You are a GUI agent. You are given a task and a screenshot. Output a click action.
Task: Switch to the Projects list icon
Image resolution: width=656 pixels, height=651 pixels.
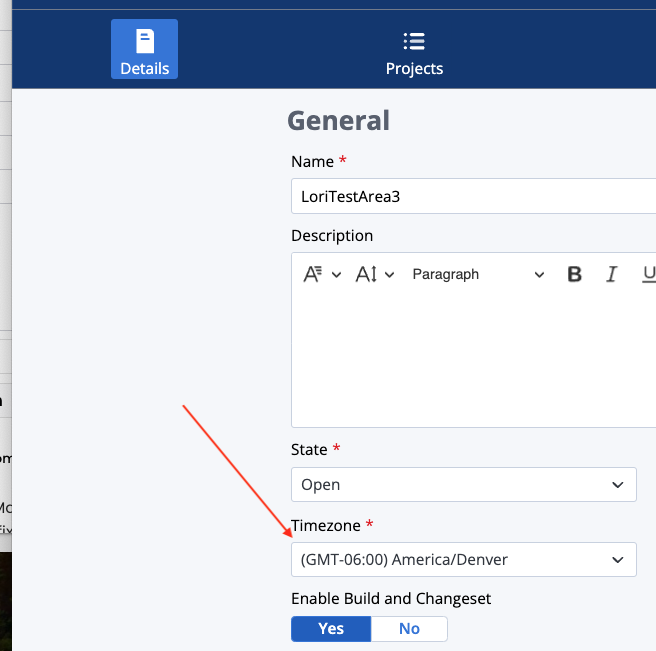(x=414, y=41)
